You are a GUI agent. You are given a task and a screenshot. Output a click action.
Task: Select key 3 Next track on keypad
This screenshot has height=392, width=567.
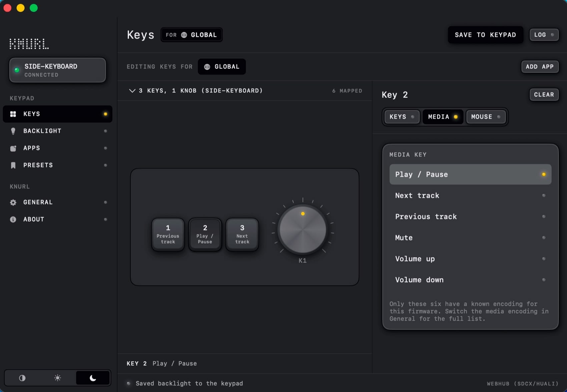(x=242, y=234)
